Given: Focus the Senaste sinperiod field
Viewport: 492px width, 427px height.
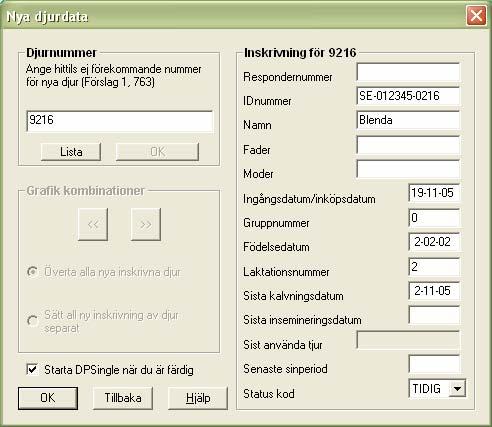Looking at the screenshot, I should pyautogui.click(x=434, y=364).
